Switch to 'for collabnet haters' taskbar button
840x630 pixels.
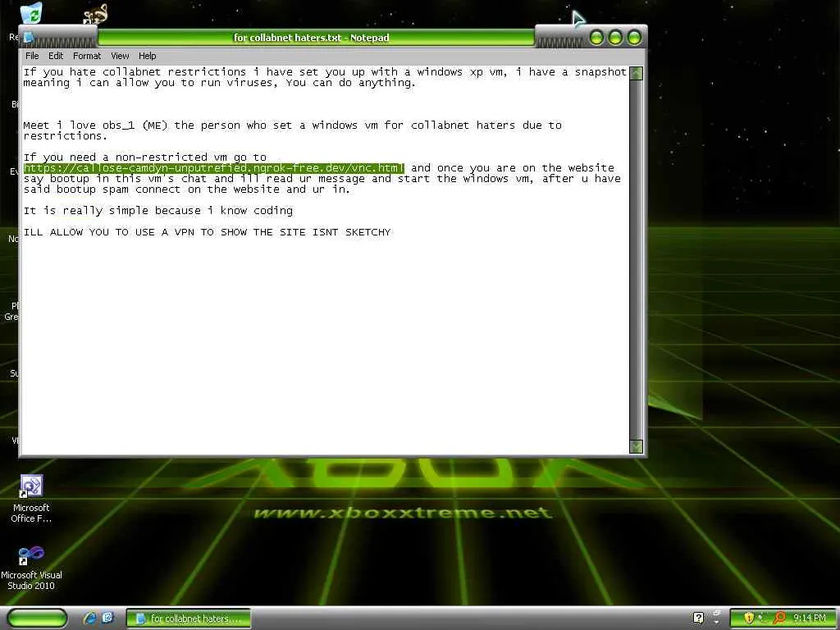(189, 619)
